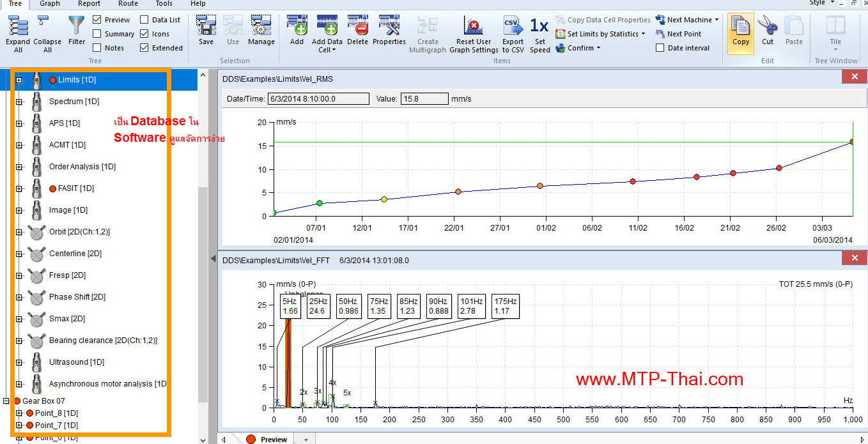Image resolution: width=868 pixels, height=444 pixels.
Task: Uncheck the Preview checkbox
Action: coord(97,20)
